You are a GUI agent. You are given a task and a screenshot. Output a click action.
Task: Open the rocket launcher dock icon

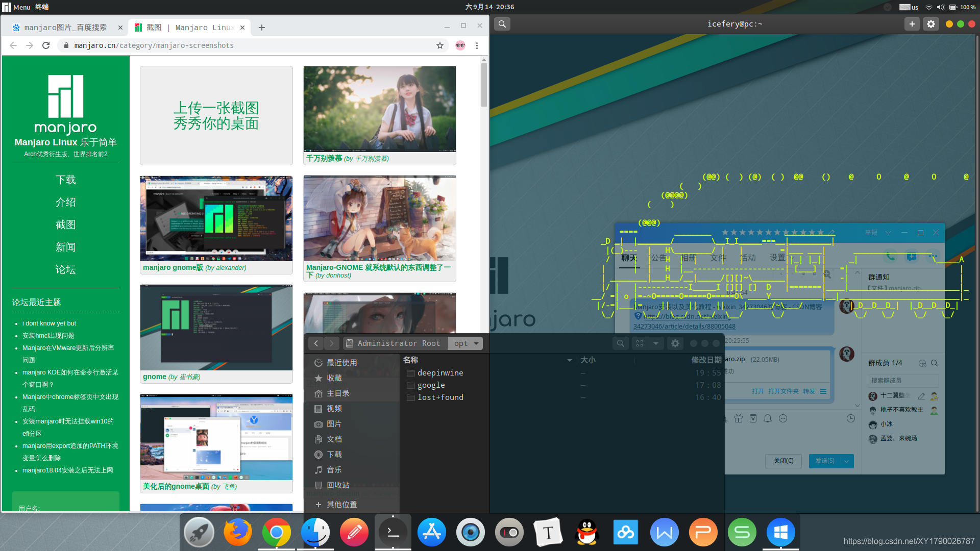coord(199,532)
